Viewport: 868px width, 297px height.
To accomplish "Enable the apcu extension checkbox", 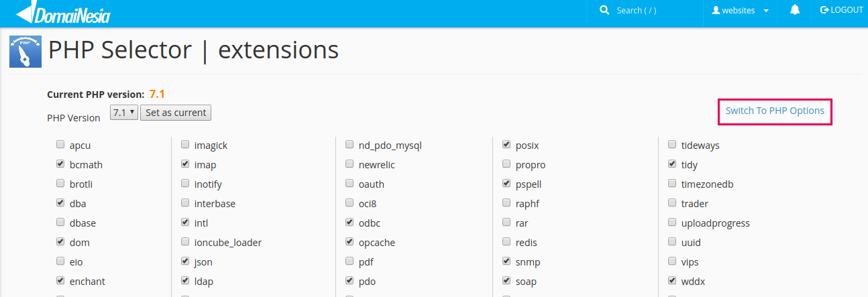I will 60,145.
